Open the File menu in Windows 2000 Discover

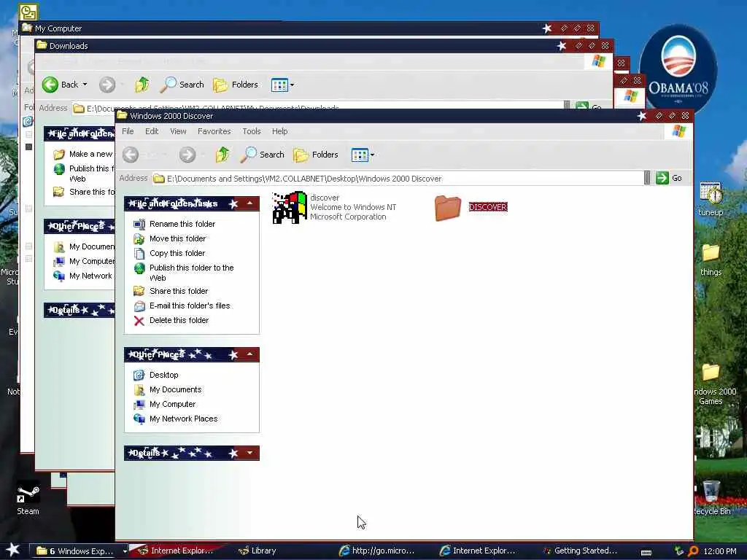point(128,131)
